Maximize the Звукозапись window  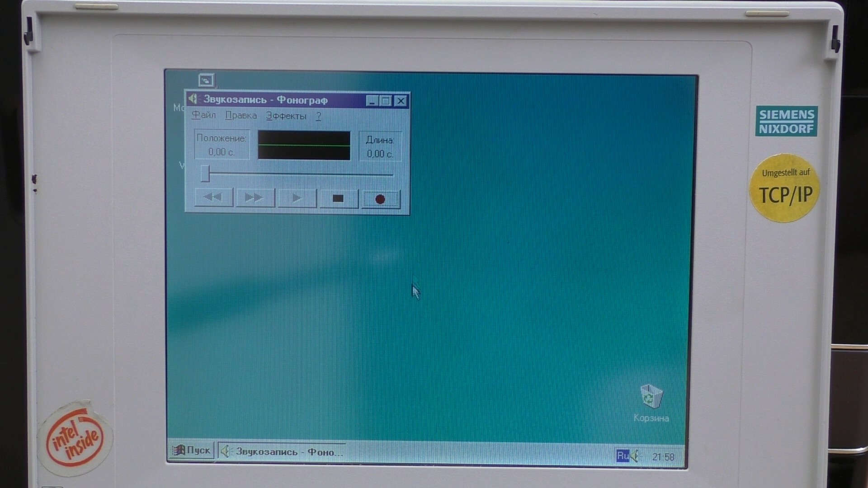(386, 101)
